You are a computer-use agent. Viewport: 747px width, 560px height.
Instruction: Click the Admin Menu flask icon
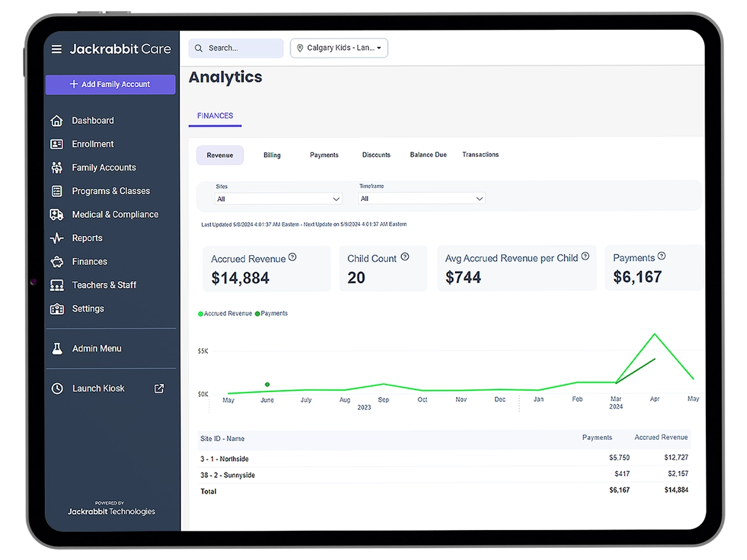pos(57,348)
